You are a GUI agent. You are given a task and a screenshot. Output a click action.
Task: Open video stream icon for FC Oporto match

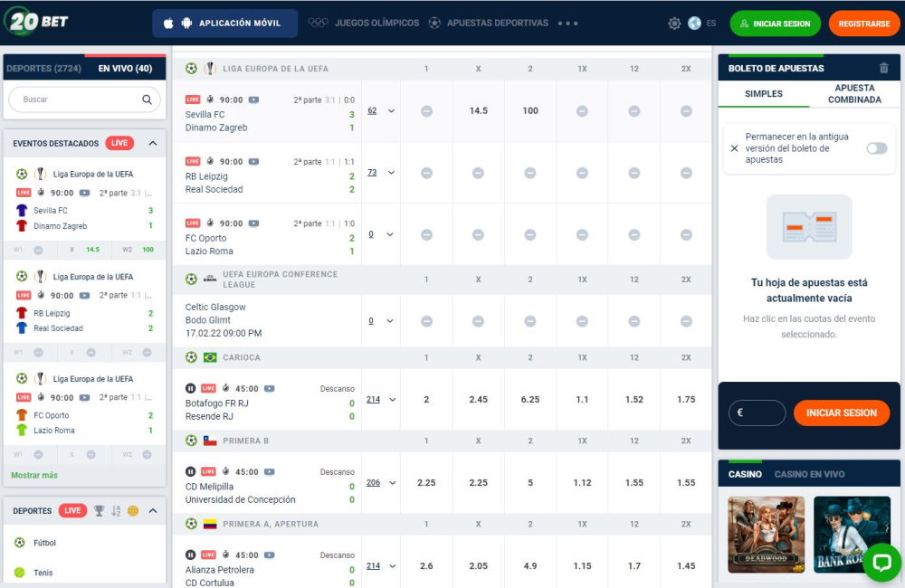coord(253,223)
